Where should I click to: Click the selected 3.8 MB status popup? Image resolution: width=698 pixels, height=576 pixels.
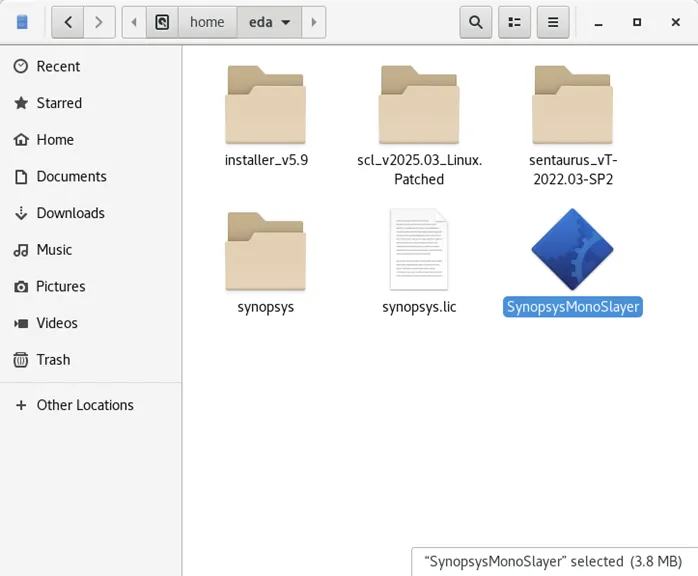[553, 561]
